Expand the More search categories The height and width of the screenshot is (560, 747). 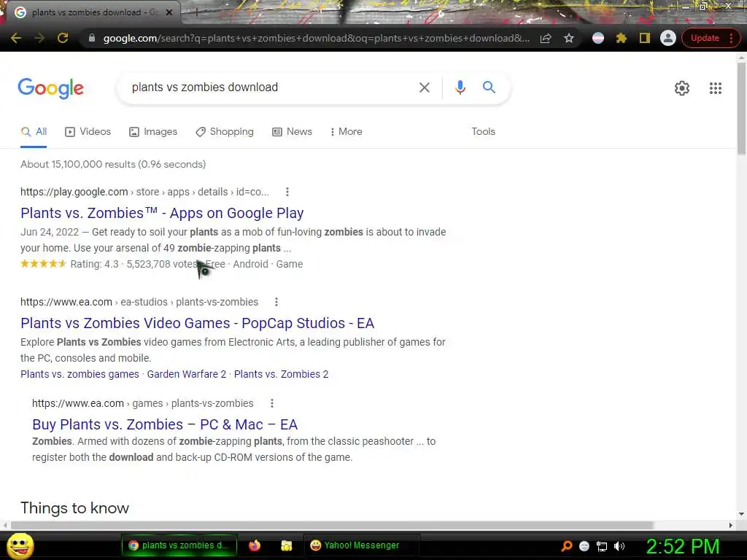[x=347, y=132]
